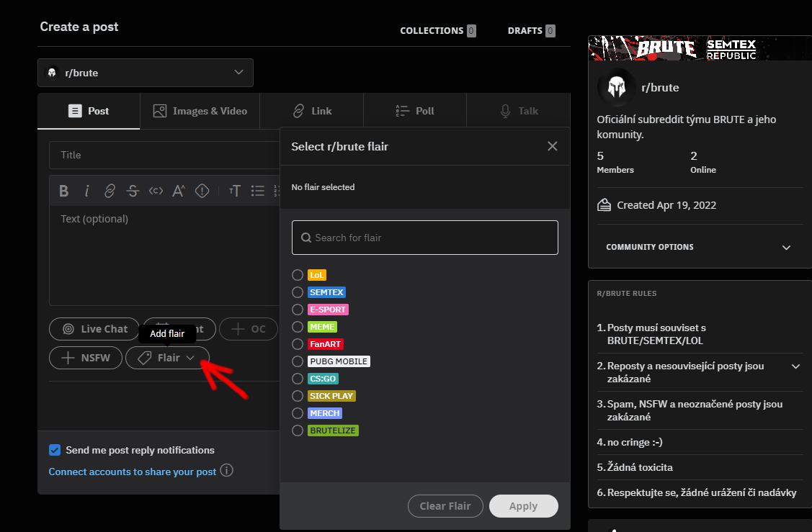Apply strikethrough formatting
This screenshot has width=812, height=532.
(x=133, y=191)
